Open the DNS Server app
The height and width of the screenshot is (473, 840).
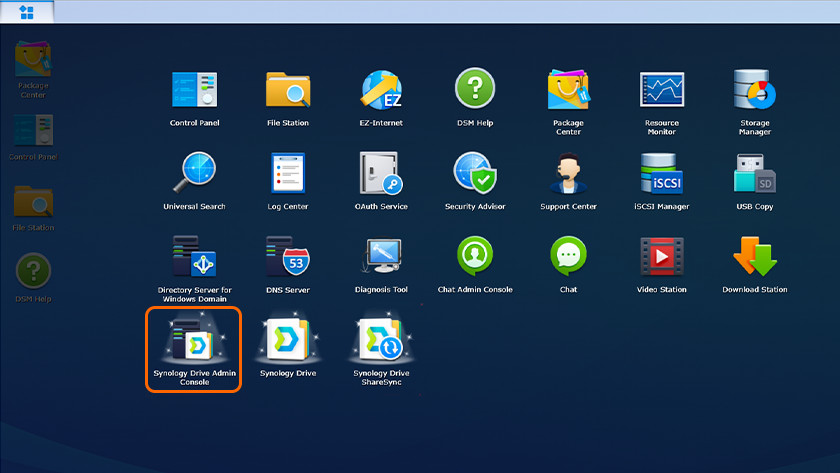288,258
